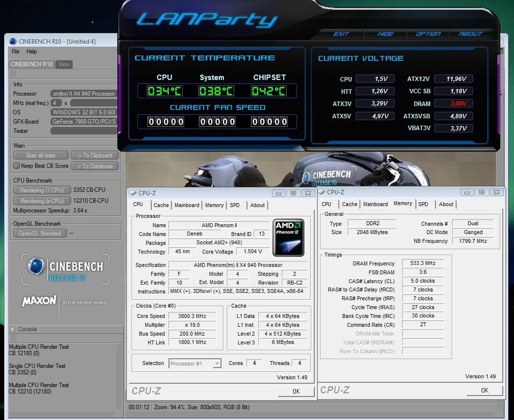514x420 pixels.
Task: Select the About tab in right CPU-Z window
Action: coord(446,204)
